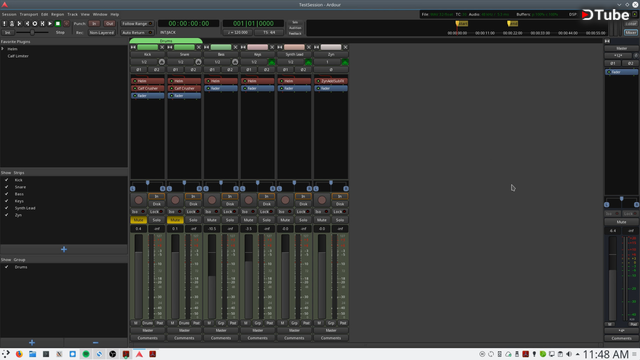Uncheck the Zyn strip visibility checkbox
640x360 pixels.
coord(7,215)
